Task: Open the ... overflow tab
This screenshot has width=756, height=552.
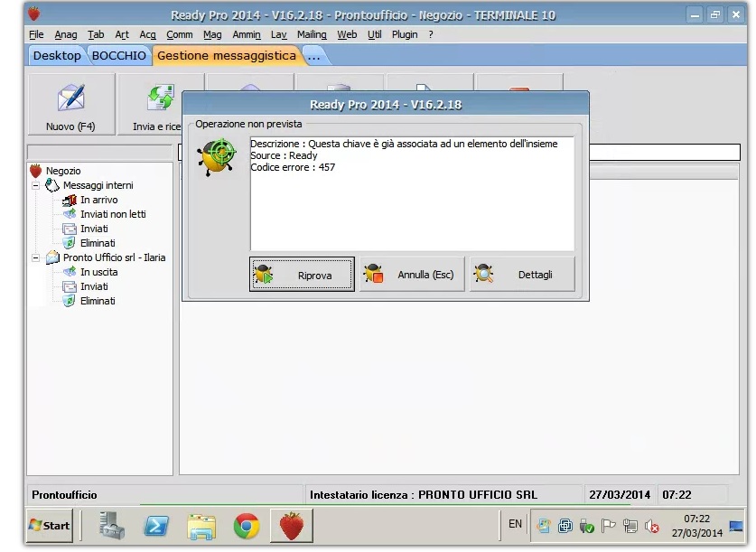Action: pos(314,56)
